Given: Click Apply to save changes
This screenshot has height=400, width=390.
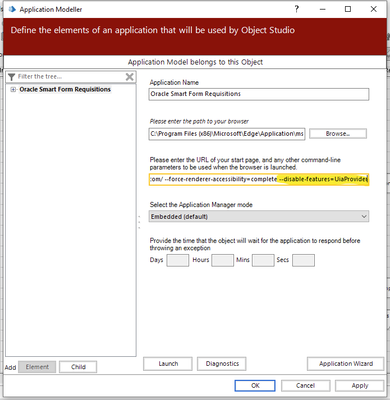Looking at the screenshot, I should click(359, 386).
